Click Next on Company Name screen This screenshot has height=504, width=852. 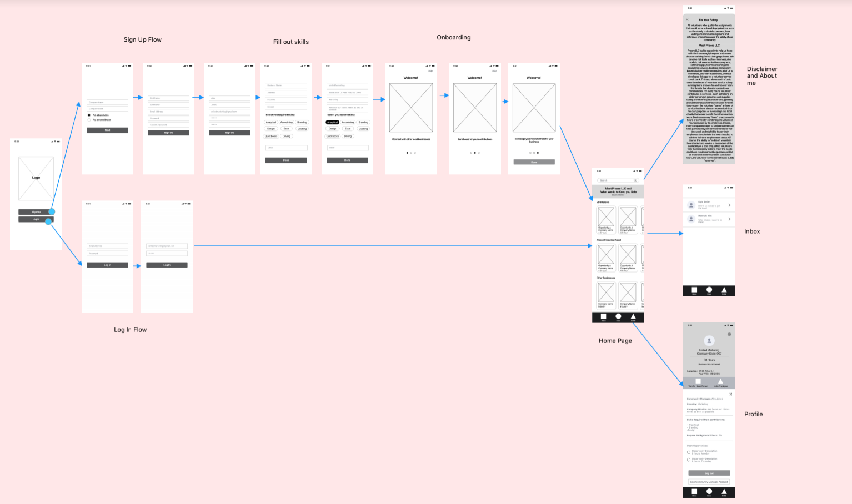(x=107, y=130)
